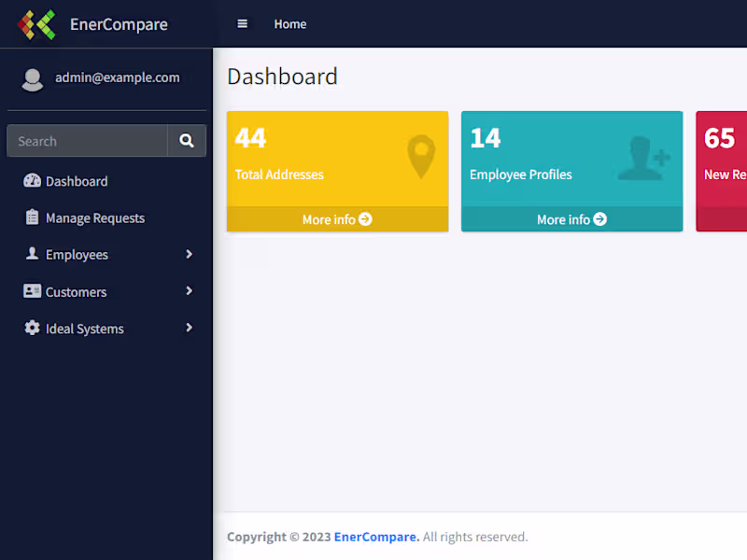Toggle sidebar with the hamburger menu icon
This screenshot has height=560, width=747.
click(x=242, y=24)
